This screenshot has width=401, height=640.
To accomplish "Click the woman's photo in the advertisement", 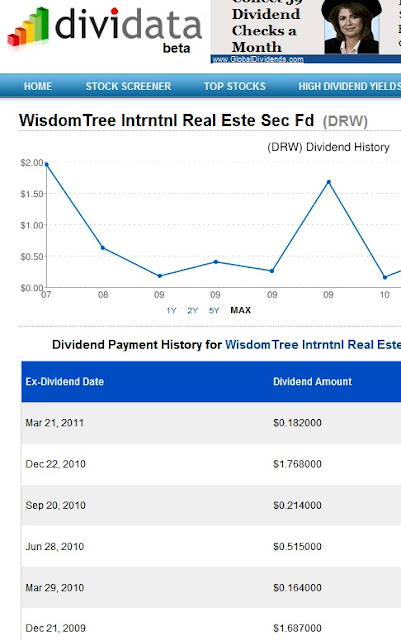I will pyautogui.click(x=352, y=27).
